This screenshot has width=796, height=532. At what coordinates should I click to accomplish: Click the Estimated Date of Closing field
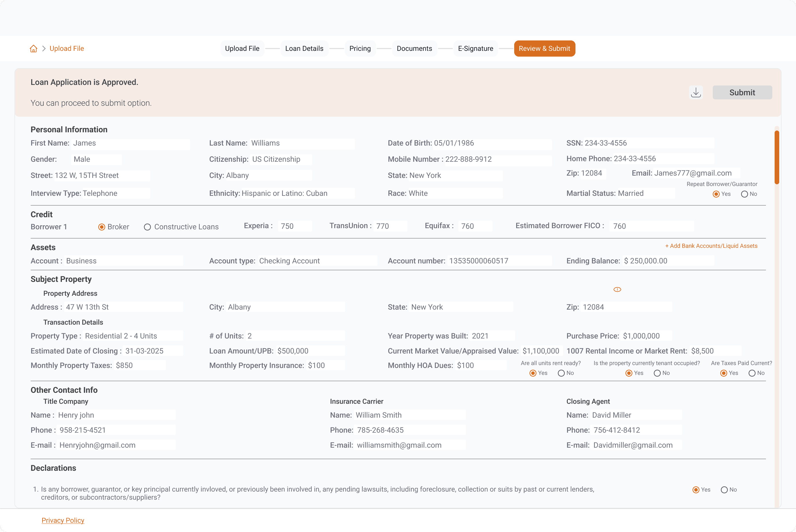point(153,351)
